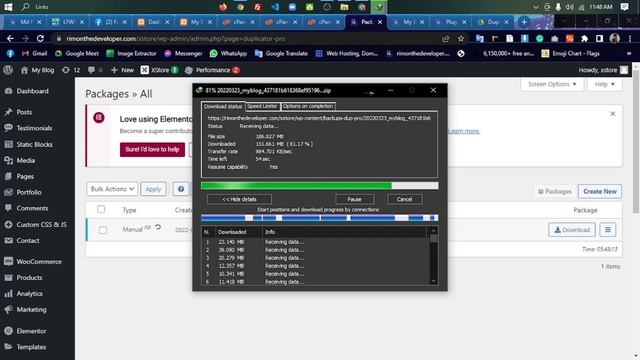Open Posts in the WordPress sidebar
Viewport: 640px width, 360px height.
19,112
